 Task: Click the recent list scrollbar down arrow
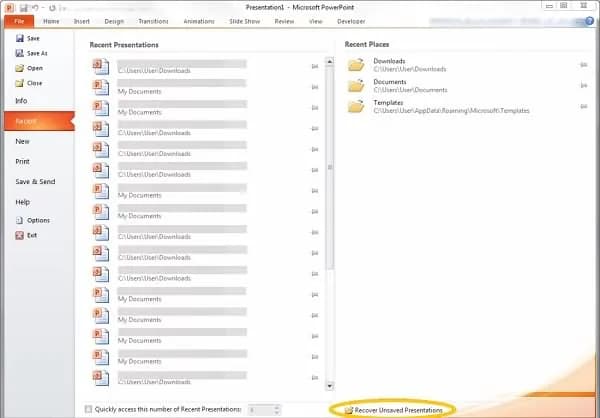(x=329, y=386)
